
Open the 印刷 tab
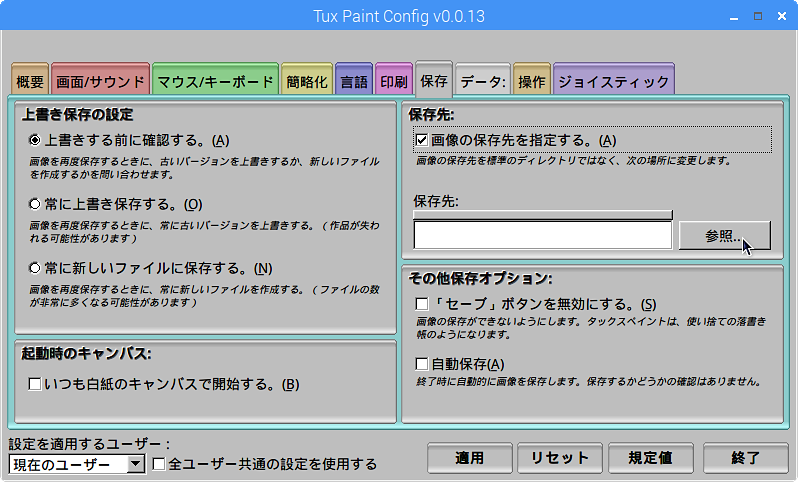(x=394, y=80)
